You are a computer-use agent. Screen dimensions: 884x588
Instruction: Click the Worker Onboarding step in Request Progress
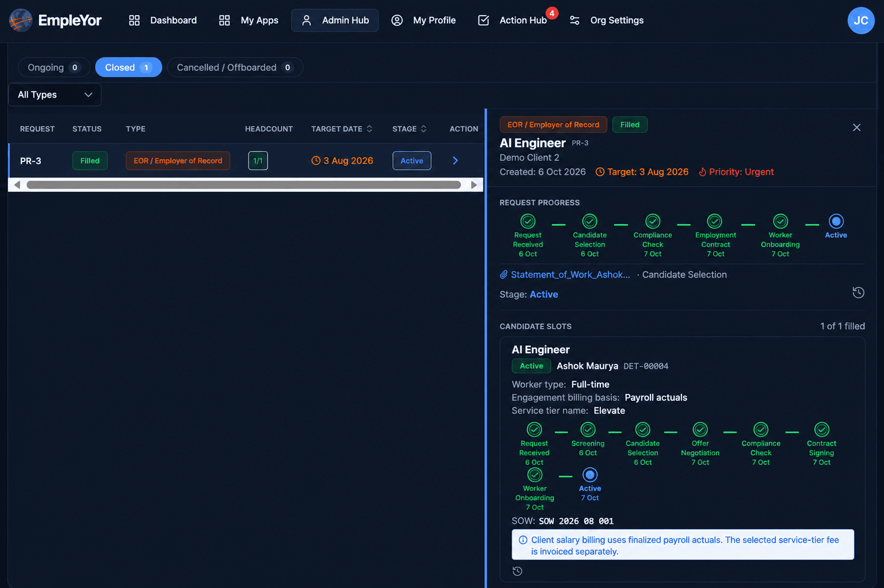tap(780, 236)
